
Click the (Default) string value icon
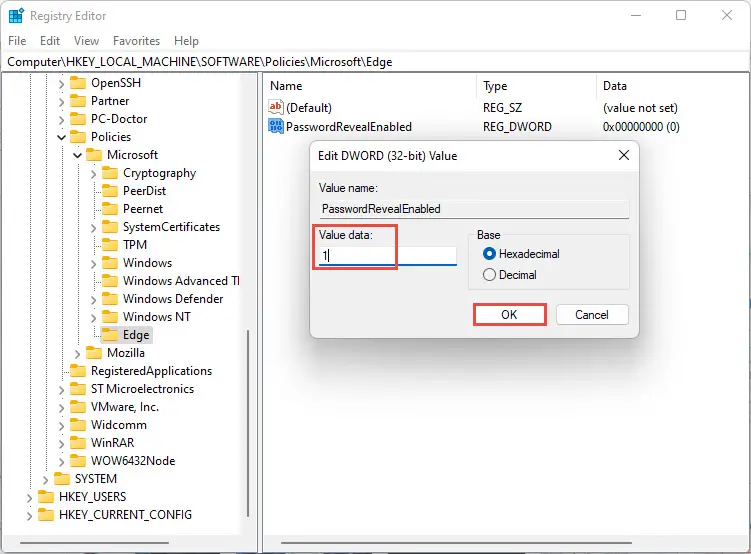276,107
